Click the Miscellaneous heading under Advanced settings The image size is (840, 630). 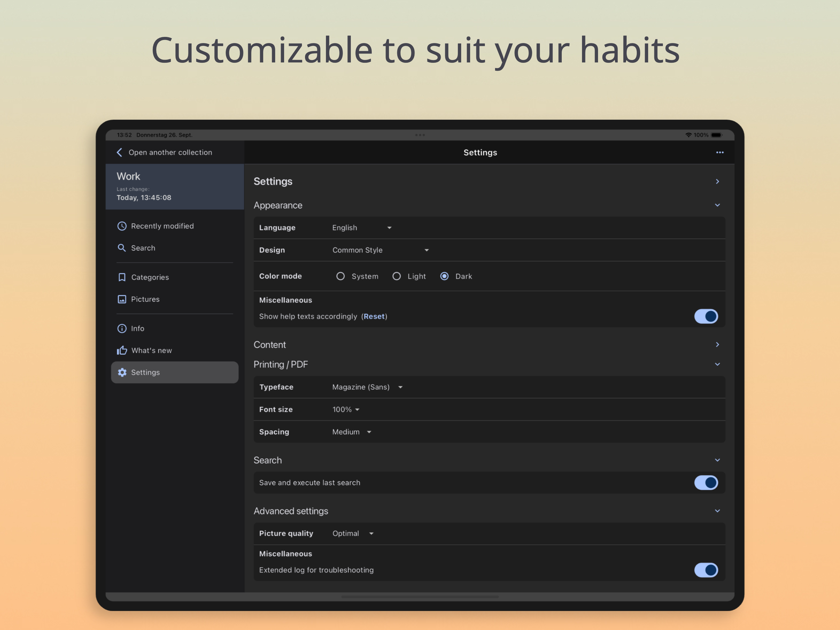(286, 554)
